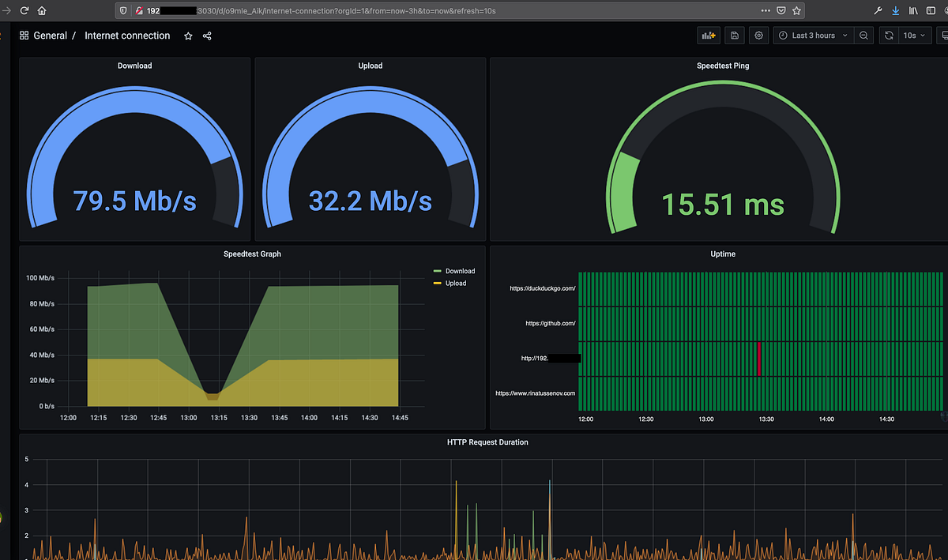The image size is (948, 560).
Task: Open dashboard settings gear icon
Action: point(758,35)
